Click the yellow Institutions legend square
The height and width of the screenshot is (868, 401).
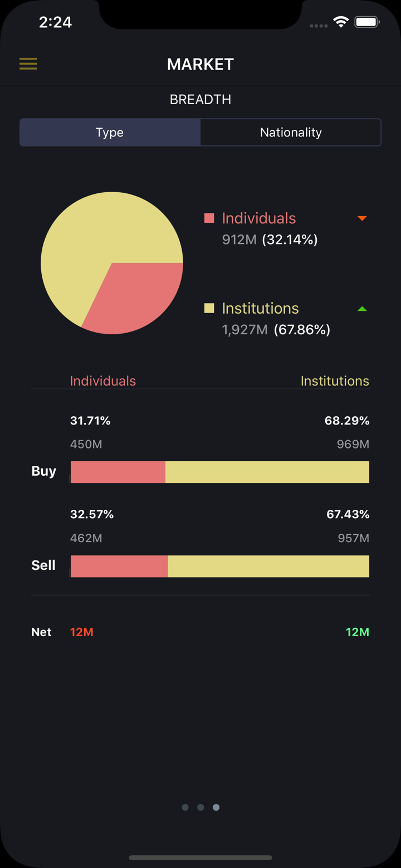pyautogui.click(x=209, y=308)
